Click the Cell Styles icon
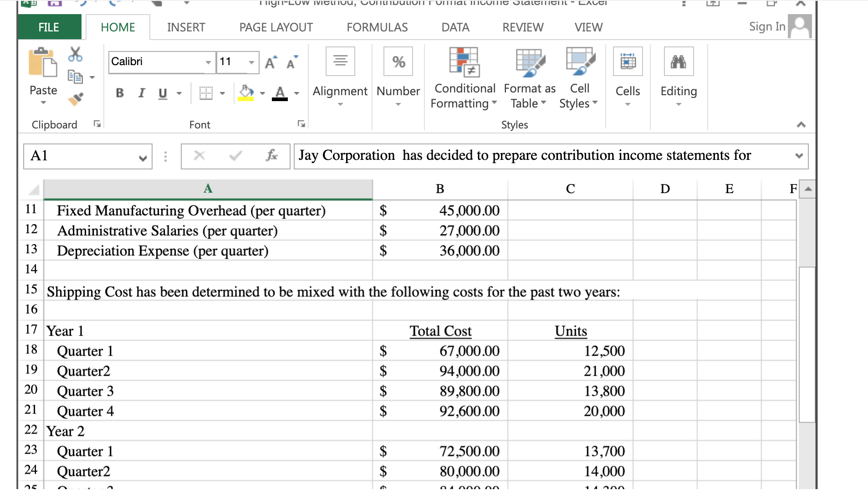The width and height of the screenshot is (868, 501). click(579, 62)
